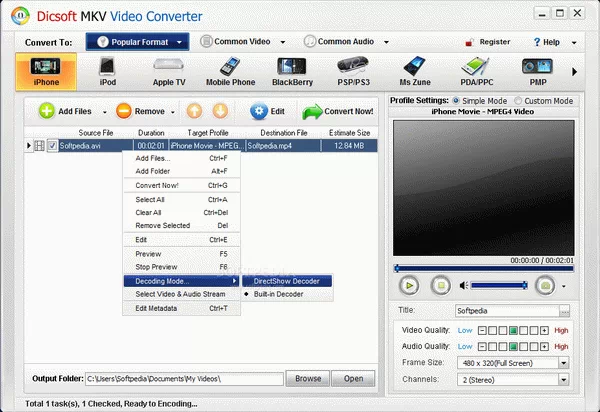The image size is (600, 412).
Task: Uncheck the Softpedia.avi task checkbox
Action: click(52, 146)
